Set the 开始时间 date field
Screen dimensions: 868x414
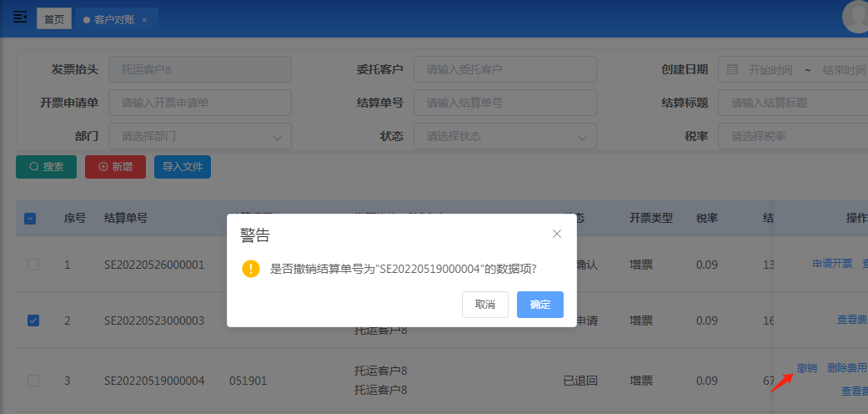pyautogui.click(x=770, y=70)
